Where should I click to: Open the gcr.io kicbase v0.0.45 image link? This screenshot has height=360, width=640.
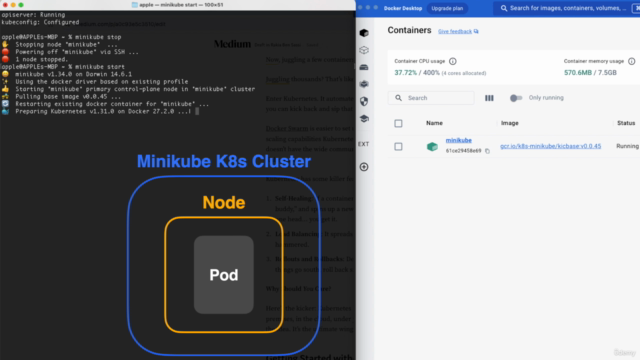551,146
